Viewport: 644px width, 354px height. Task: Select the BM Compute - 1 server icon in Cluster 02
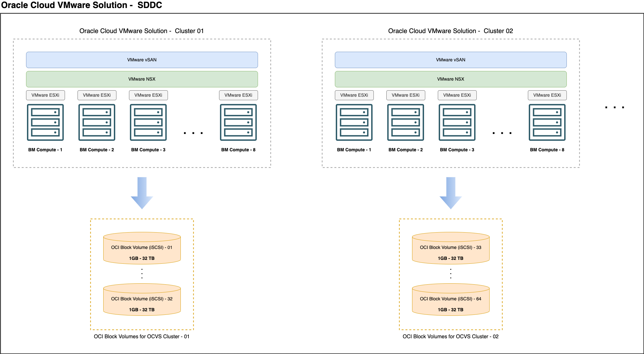click(x=354, y=122)
